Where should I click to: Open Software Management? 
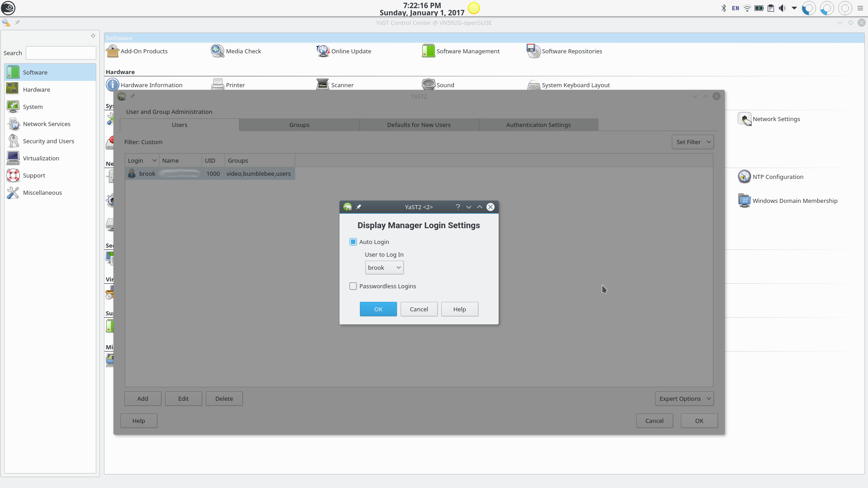pos(461,51)
